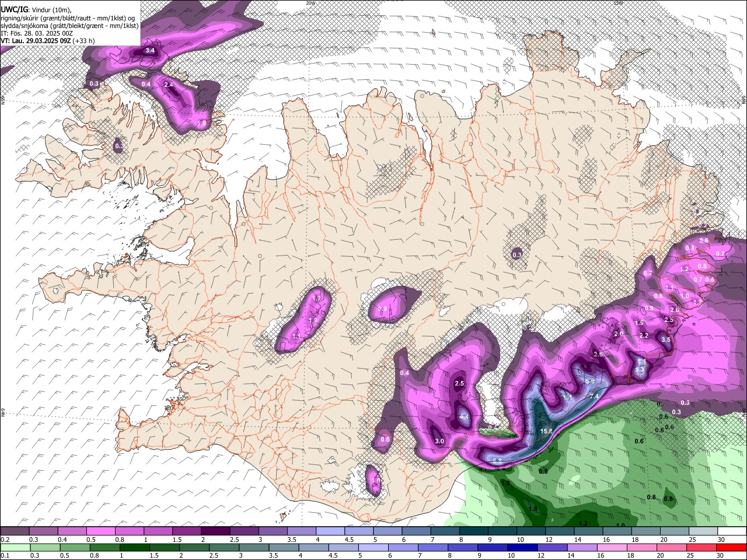Image resolution: width=747 pixels, height=560 pixels.
Task: Click the dark teal 8 snow legend swatch
Action: (x=473, y=531)
